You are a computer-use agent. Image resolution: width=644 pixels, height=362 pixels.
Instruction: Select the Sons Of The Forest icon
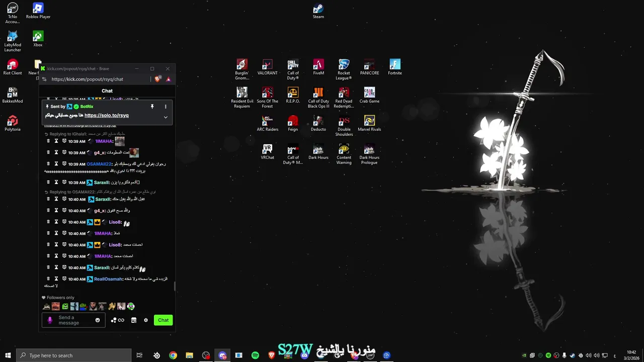pyautogui.click(x=267, y=98)
